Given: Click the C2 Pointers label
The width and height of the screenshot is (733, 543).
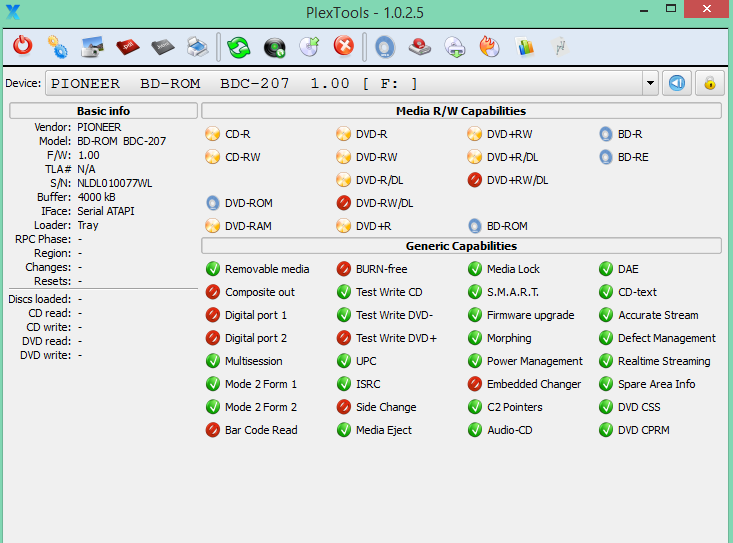Looking at the screenshot, I should pyautogui.click(x=515, y=407).
